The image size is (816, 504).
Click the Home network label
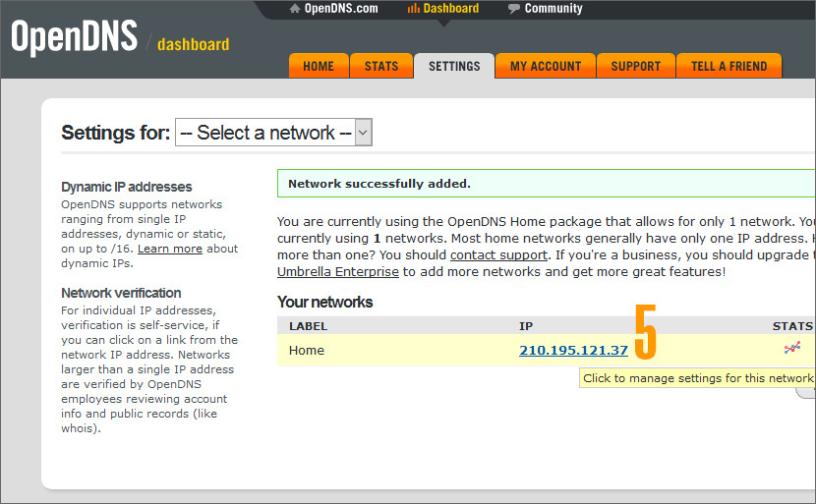(x=307, y=351)
